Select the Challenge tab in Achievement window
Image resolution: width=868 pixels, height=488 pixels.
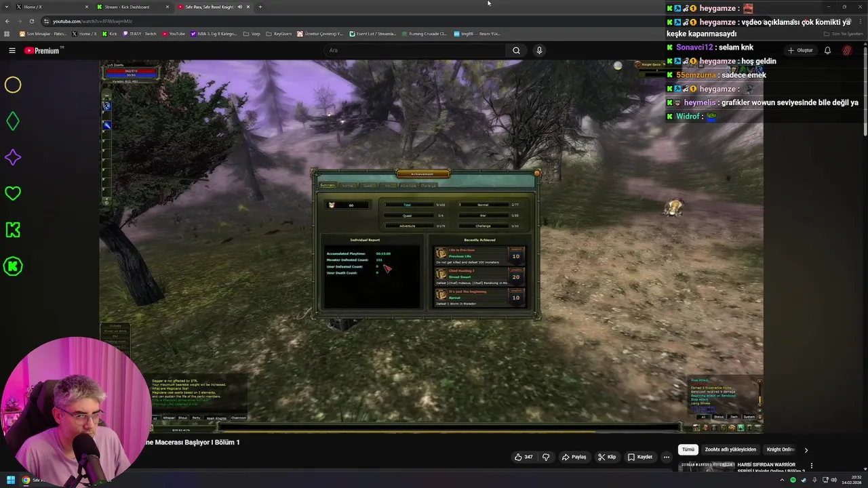tap(429, 185)
